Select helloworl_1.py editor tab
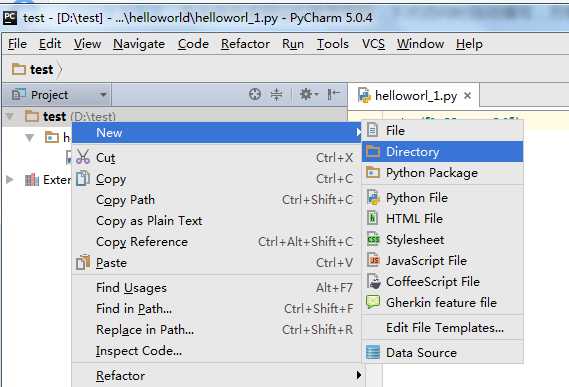The image size is (569, 387). pyautogui.click(x=413, y=95)
